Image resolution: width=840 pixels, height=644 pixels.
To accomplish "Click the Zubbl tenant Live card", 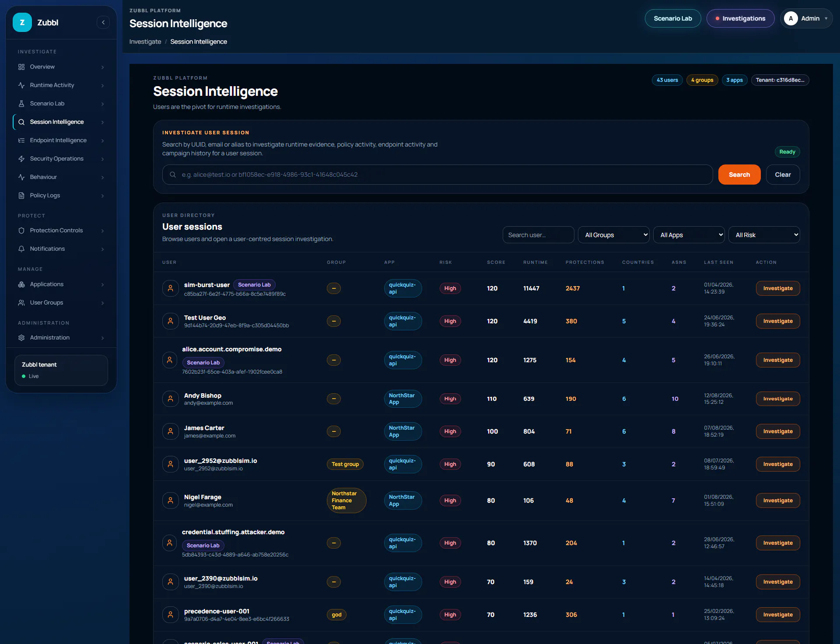I will [x=61, y=370].
